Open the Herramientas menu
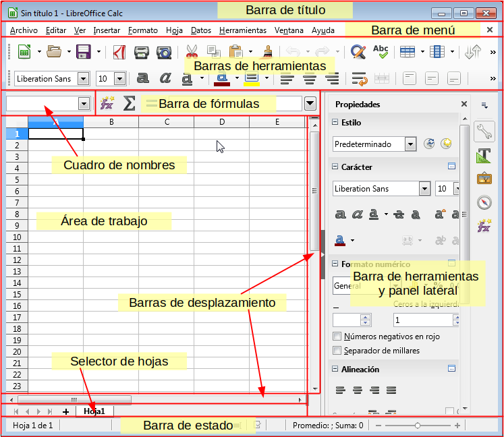Screen dimensions: 504x437 click(x=243, y=30)
